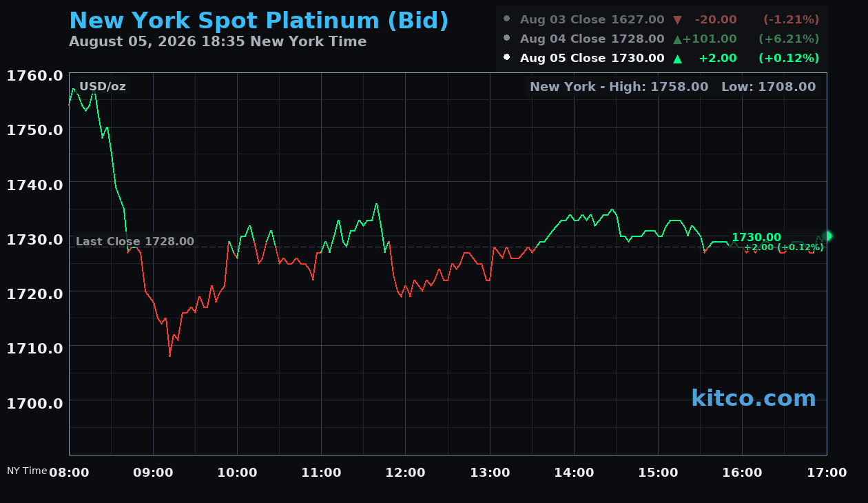Image resolution: width=868 pixels, height=503 pixels.
Task: Click the 1740.0 y-axis label
Action: [x=34, y=185]
